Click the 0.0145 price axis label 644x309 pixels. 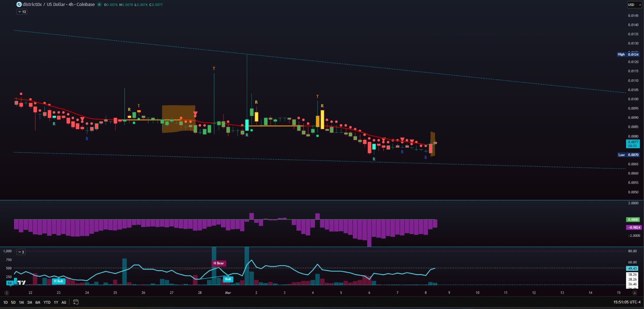[x=633, y=15]
